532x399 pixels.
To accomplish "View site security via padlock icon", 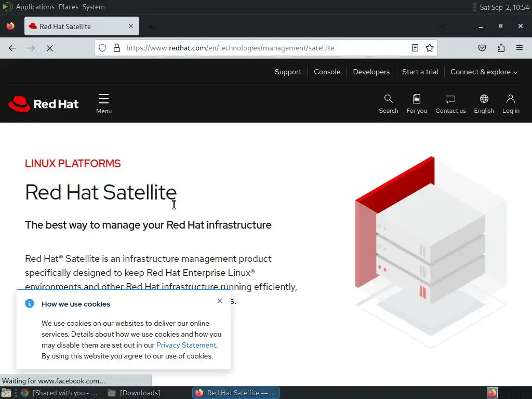I will click(117, 48).
